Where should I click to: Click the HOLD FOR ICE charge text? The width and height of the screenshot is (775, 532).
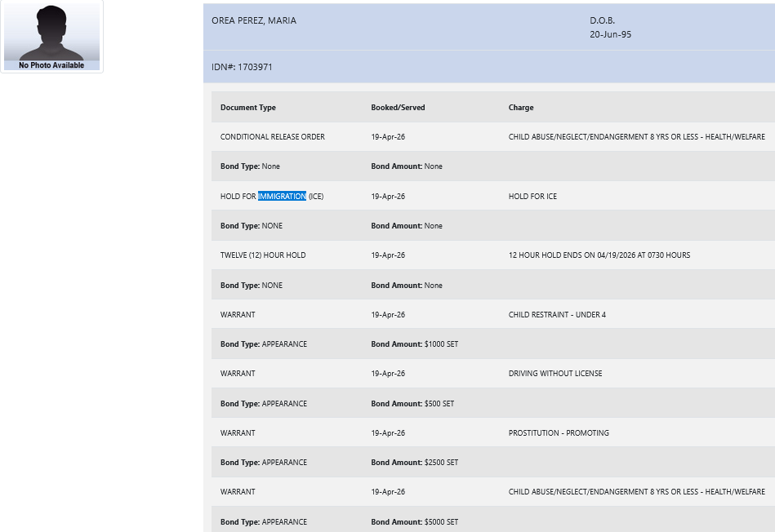pyautogui.click(x=532, y=197)
